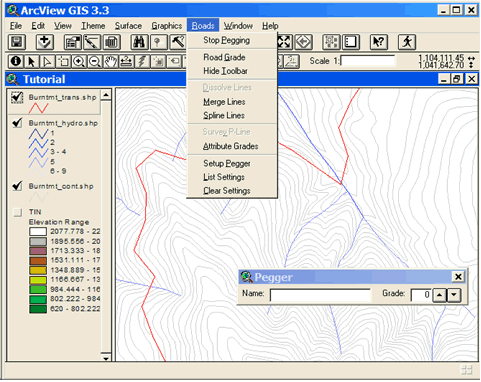Image resolution: width=481 pixels, height=382 pixels.
Task: Select the Identify tool
Action: click(16, 62)
